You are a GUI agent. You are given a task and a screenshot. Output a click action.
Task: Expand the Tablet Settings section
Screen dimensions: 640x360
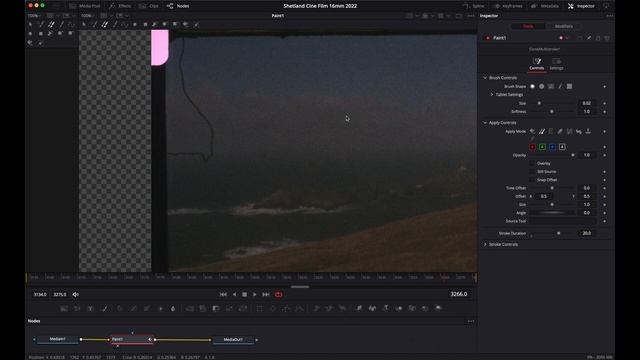click(x=492, y=95)
